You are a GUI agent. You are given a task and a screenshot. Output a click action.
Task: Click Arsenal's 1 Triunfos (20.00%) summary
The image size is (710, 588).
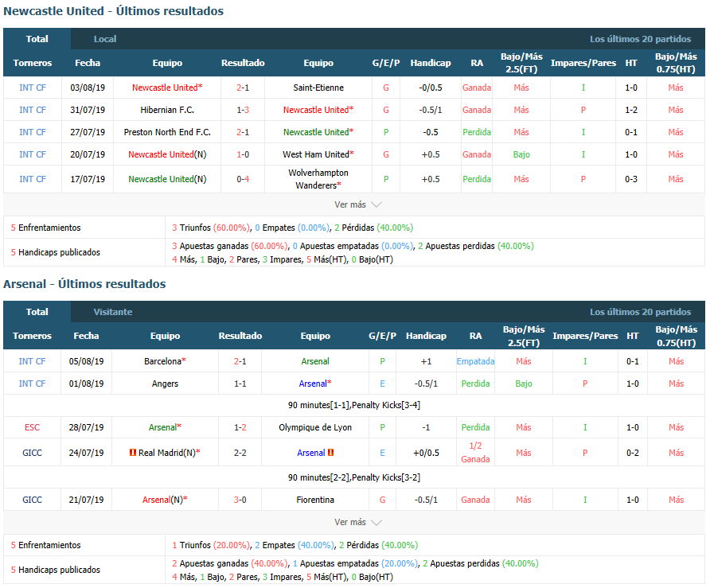click(211, 545)
